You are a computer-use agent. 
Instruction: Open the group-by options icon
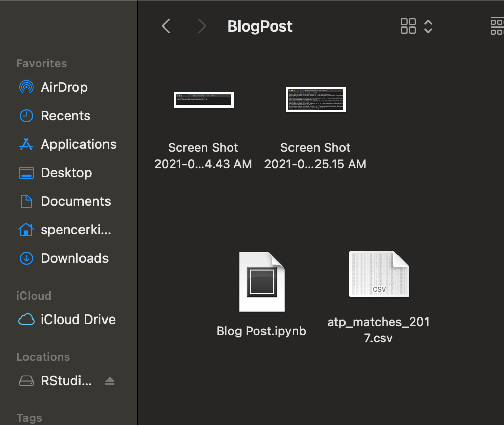[x=497, y=26]
